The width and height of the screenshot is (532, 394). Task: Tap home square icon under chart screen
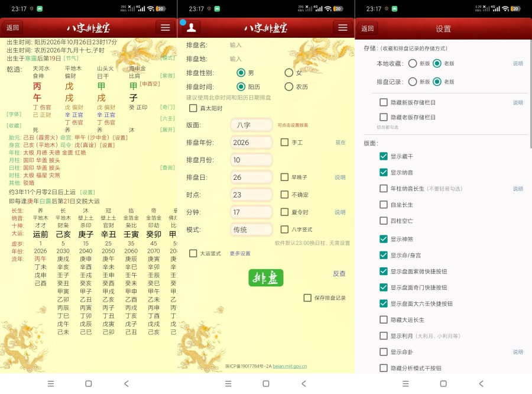tap(89, 383)
